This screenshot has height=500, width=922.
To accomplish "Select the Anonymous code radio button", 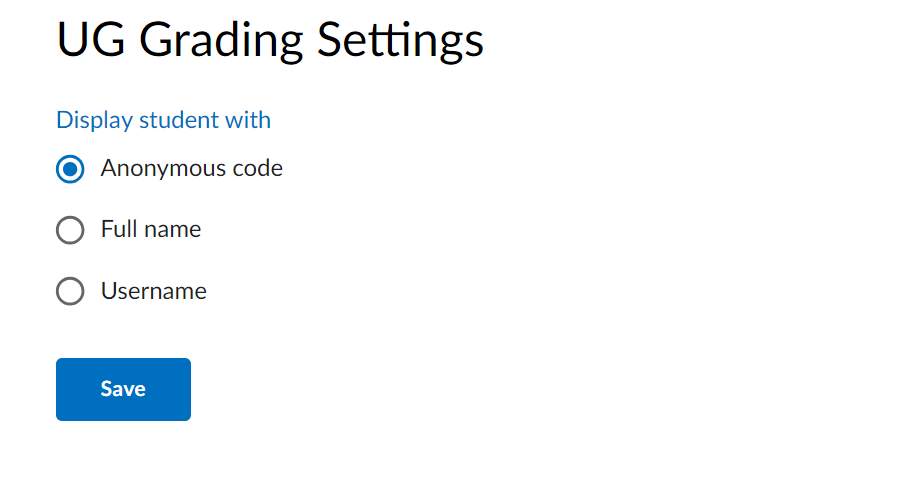I will [x=70, y=169].
